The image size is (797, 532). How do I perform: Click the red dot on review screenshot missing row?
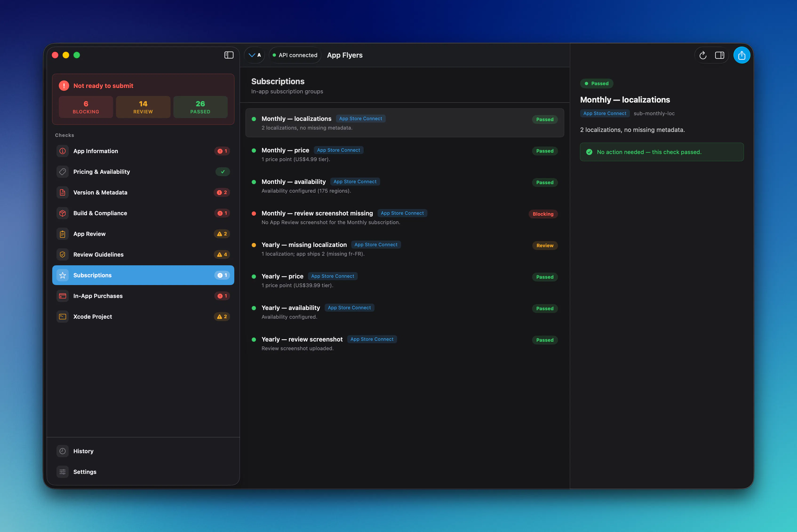[254, 213]
